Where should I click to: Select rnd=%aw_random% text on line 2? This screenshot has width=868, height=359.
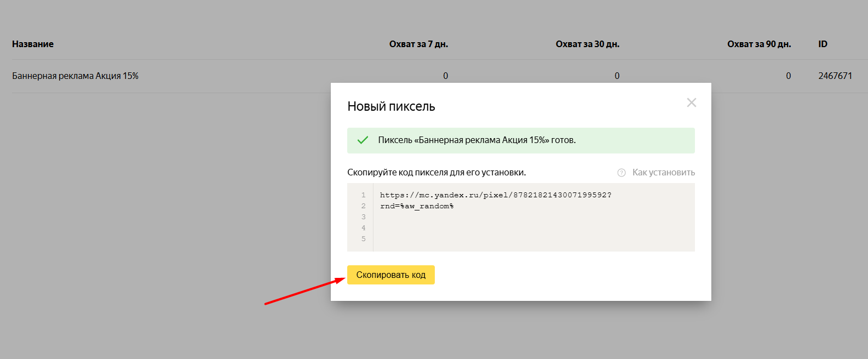417,206
